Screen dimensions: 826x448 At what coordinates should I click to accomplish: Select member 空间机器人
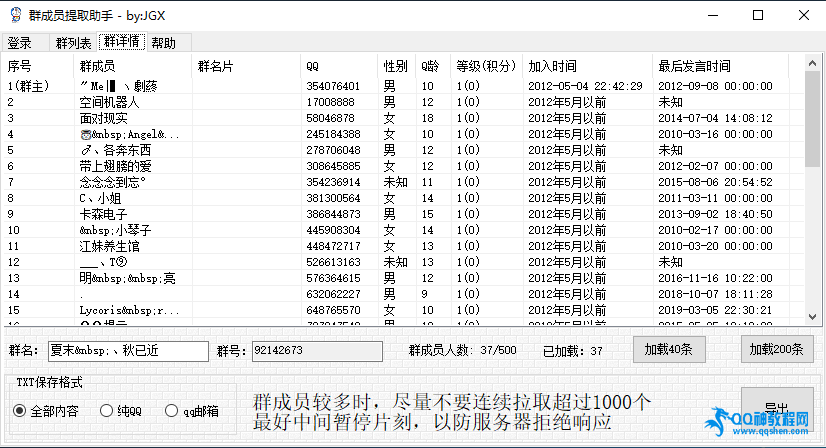click(x=109, y=102)
